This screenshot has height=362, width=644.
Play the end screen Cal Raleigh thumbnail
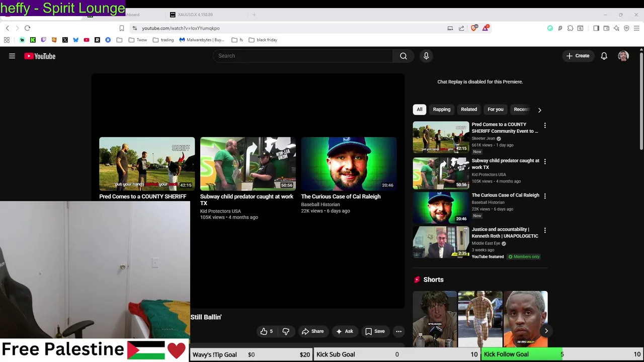click(x=349, y=163)
